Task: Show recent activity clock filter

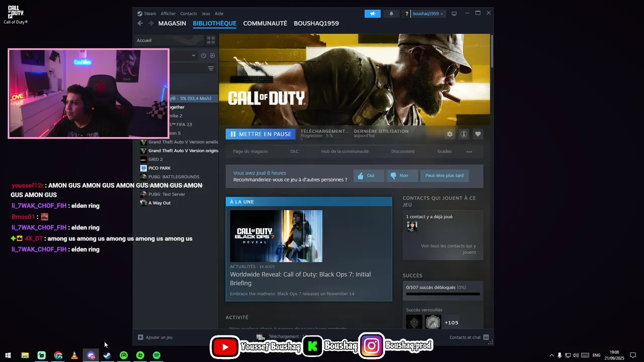Action: point(204,55)
